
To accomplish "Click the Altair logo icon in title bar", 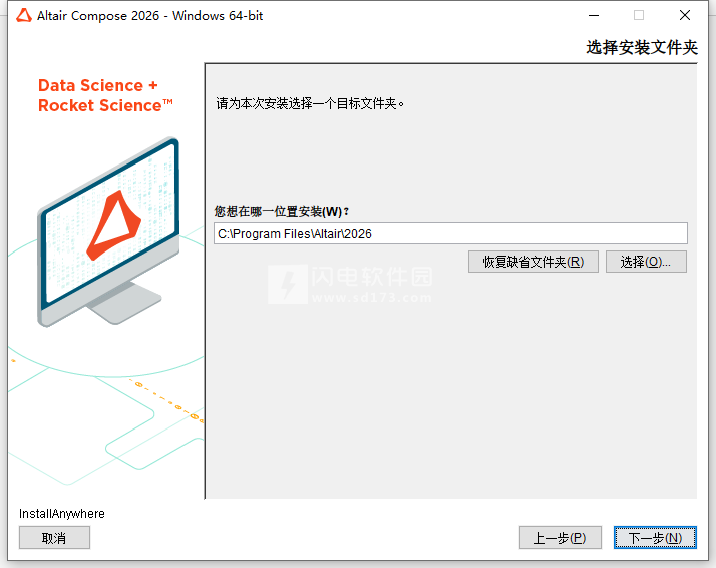I will 24,16.
